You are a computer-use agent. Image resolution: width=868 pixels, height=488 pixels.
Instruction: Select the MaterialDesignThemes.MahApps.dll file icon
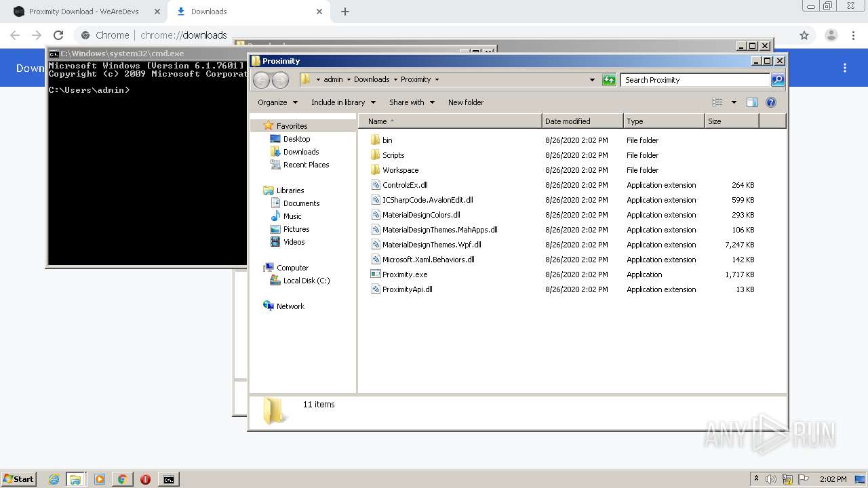click(376, 230)
